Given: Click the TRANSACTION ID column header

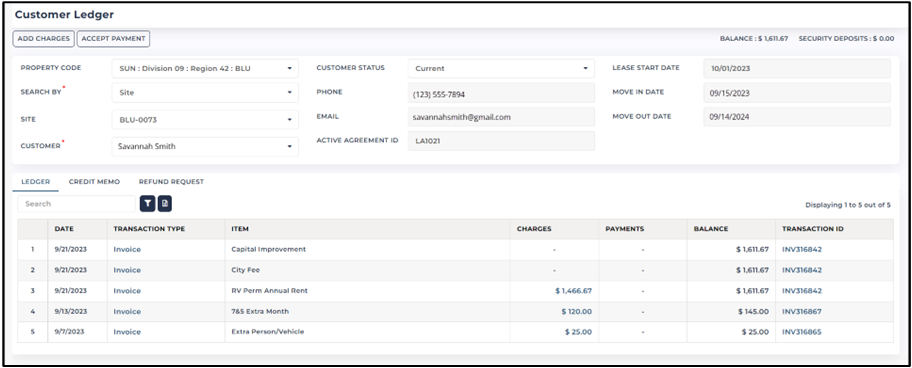Looking at the screenshot, I should click(x=834, y=229).
